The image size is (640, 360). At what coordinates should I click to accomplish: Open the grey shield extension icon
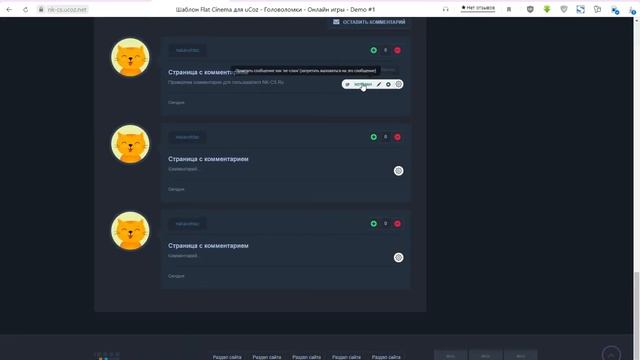click(x=564, y=9)
